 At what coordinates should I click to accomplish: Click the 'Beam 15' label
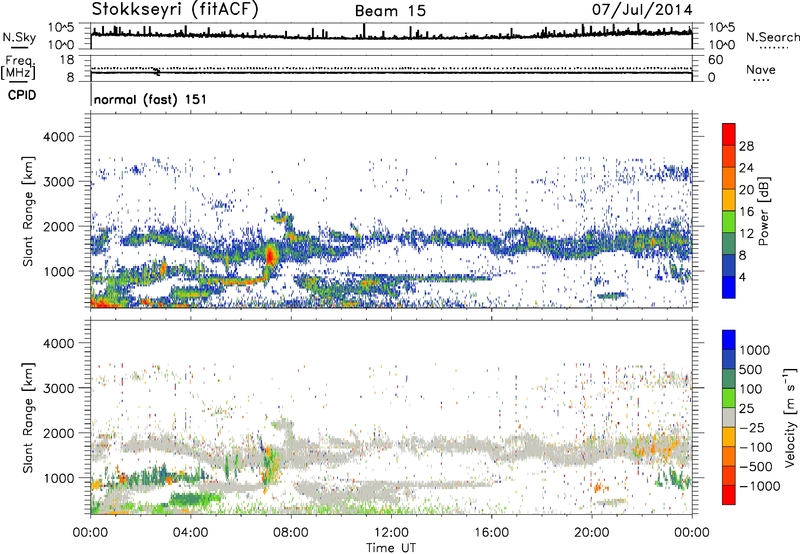[390, 11]
